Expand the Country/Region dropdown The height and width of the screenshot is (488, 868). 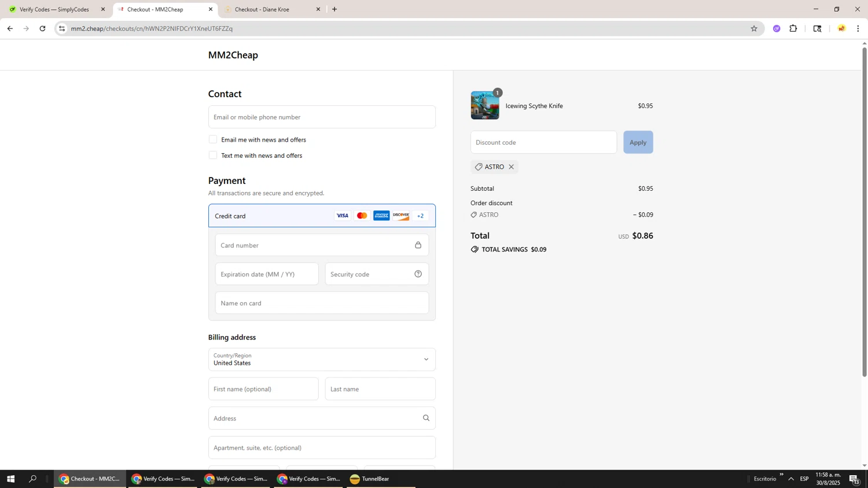(322, 360)
